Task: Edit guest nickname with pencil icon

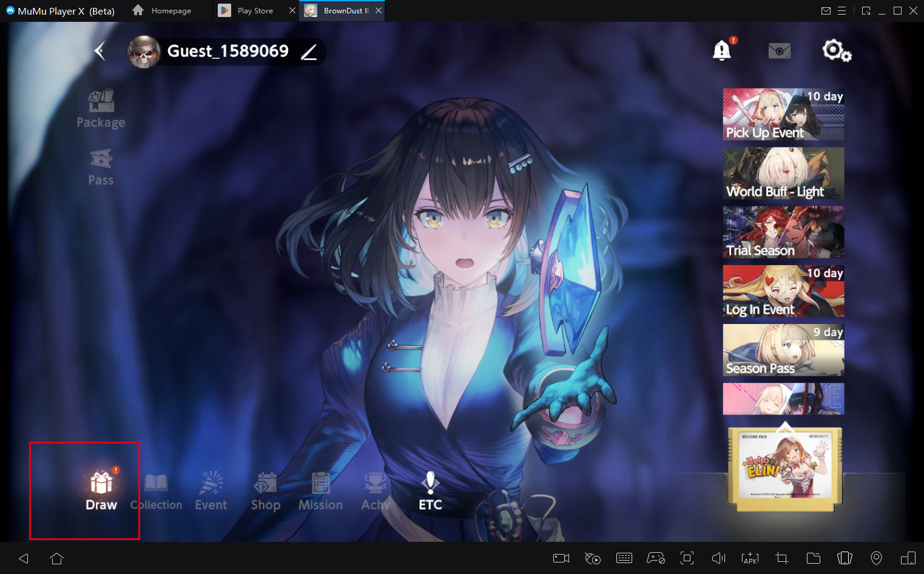Action: pyautogui.click(x=309, y=52)
